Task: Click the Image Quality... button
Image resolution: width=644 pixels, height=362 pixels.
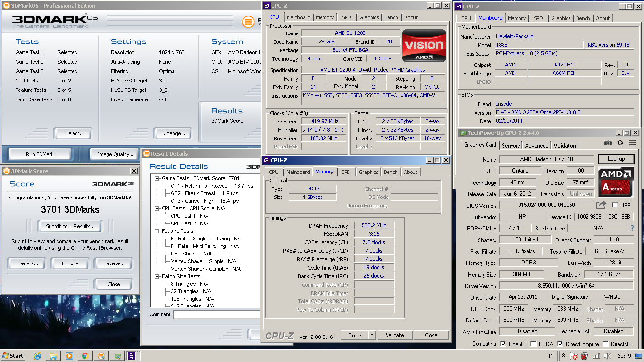Action: (115, 154)
